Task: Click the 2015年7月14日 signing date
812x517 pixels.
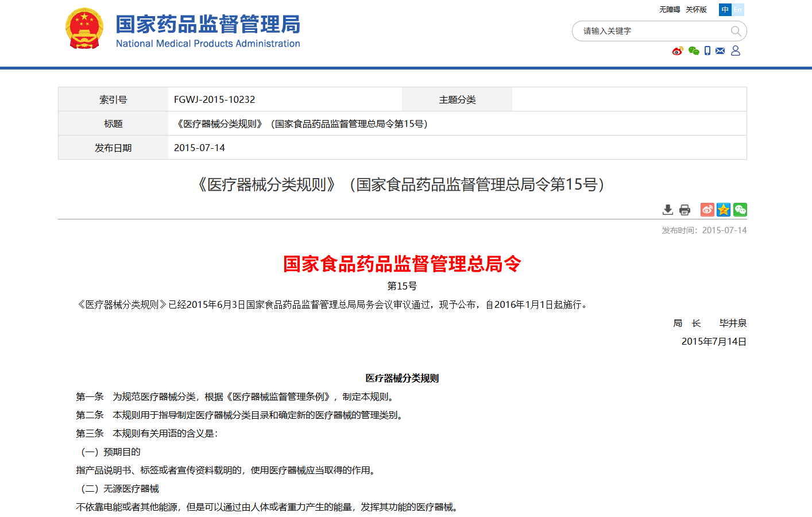Action: pos(714,342)
